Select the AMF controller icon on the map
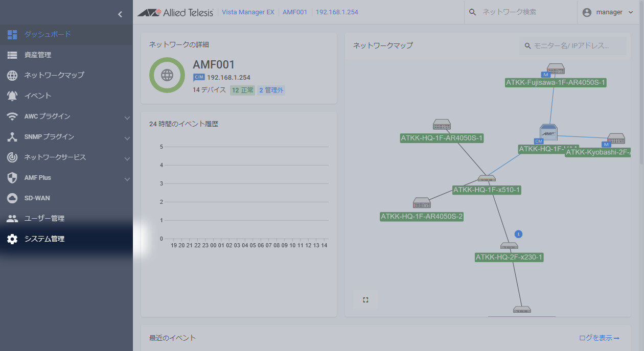644x351 pixels. pos(548,132)
